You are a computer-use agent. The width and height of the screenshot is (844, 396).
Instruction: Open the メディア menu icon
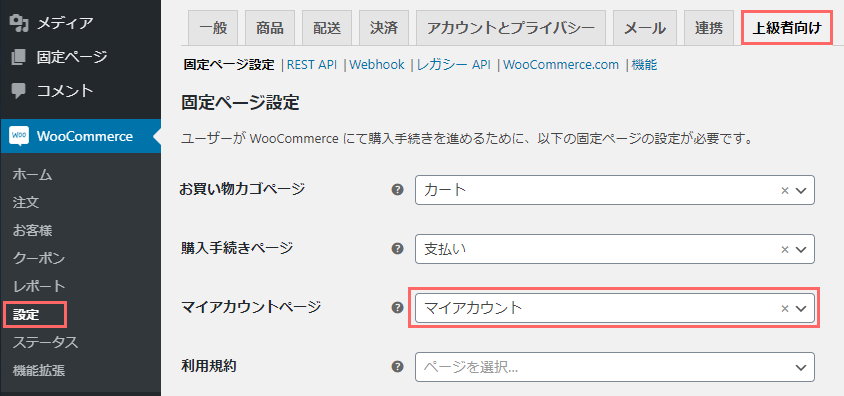tap(19, 23)
